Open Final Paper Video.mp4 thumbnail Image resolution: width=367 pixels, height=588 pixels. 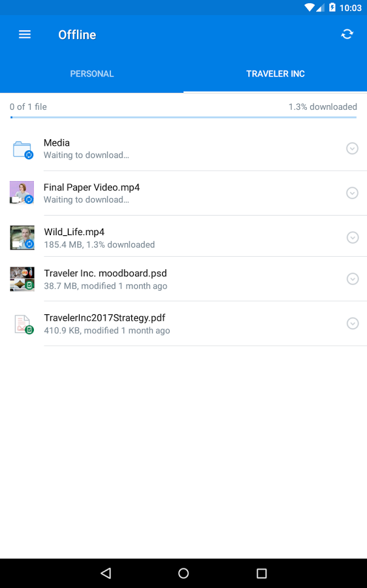pyautogui.click(x=22, y=193)
